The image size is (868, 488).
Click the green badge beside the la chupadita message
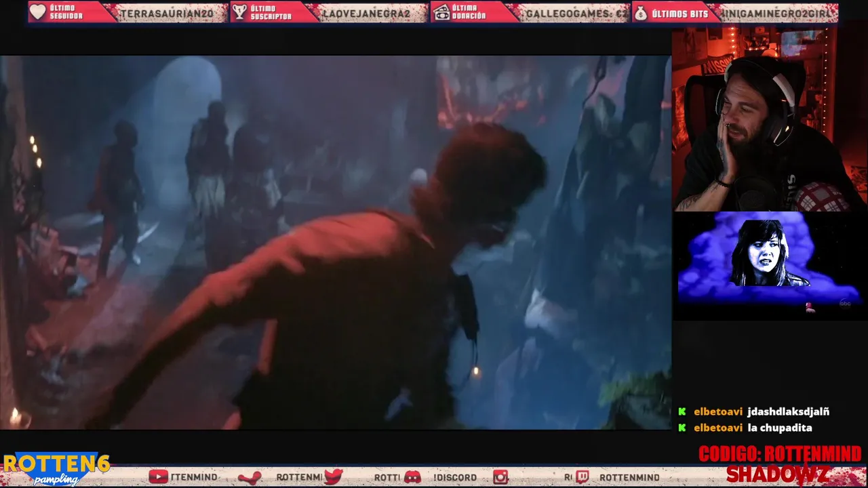682,428
